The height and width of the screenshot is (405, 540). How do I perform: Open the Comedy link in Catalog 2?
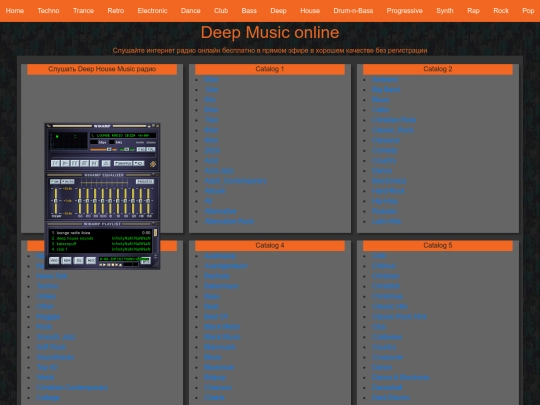[385, 150]
